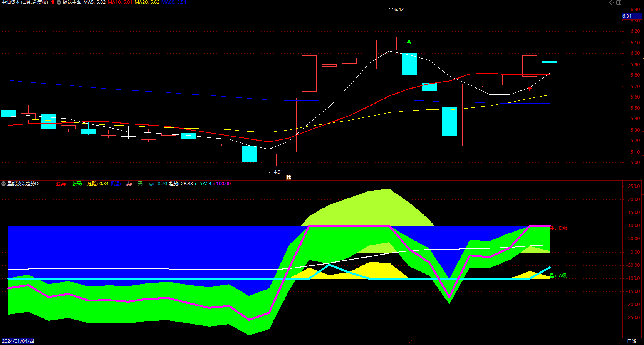Click the MA60: 5.54 legend
Image resolution: width=644 pixels, height=345 pixels.
(x=174, y=2)
